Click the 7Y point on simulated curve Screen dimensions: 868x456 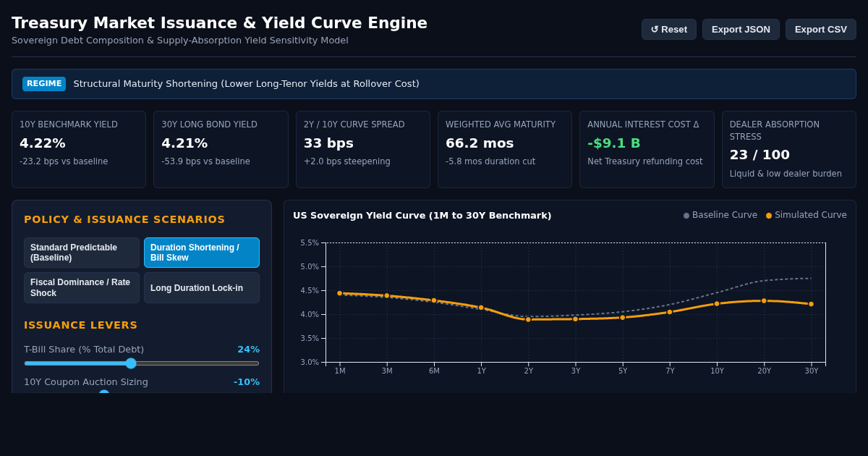(x=670, y=312)
